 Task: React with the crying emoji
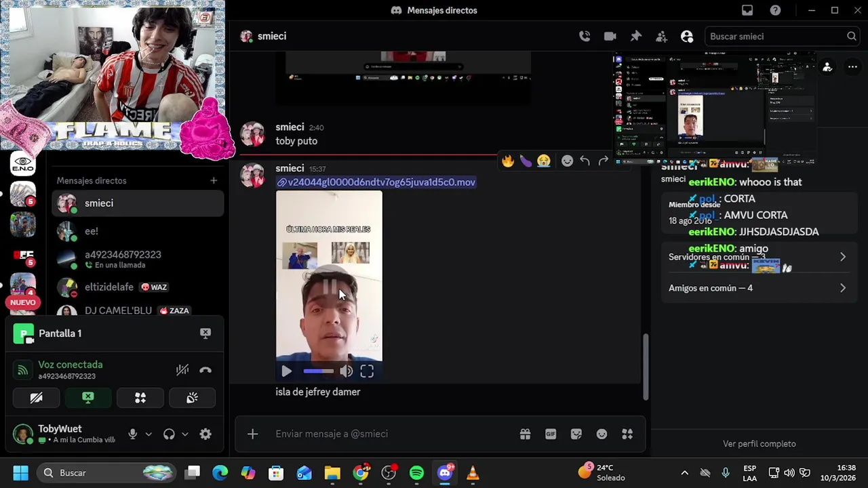click(x=543, y=161)
